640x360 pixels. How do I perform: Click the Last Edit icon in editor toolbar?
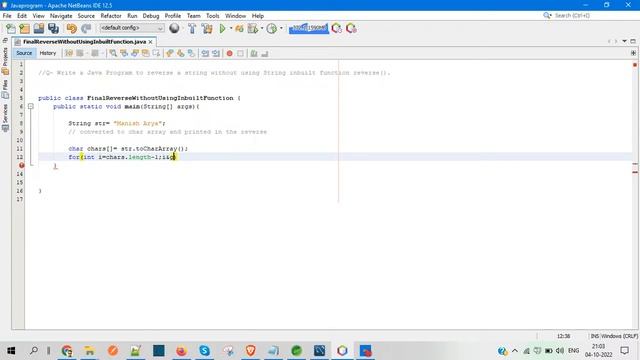69,53
